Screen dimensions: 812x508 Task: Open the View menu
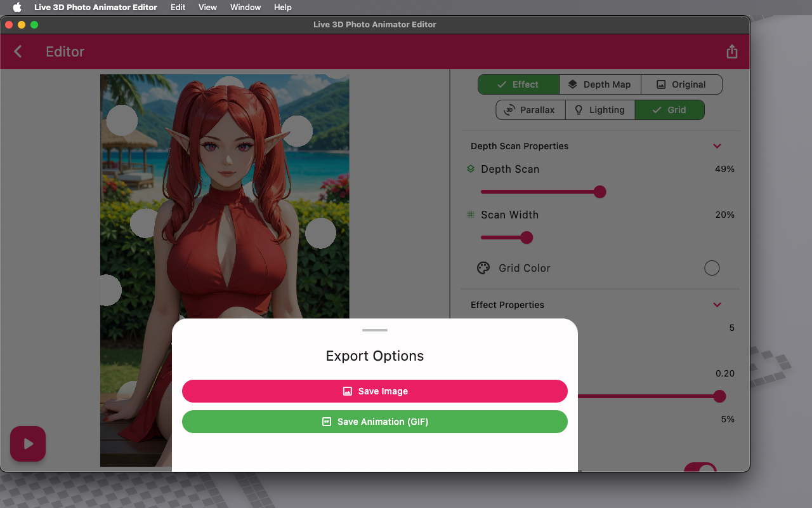click(207, 7)
